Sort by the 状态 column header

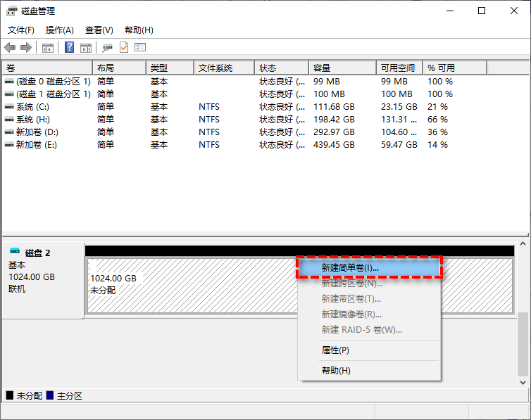click(x=282, y=68)
